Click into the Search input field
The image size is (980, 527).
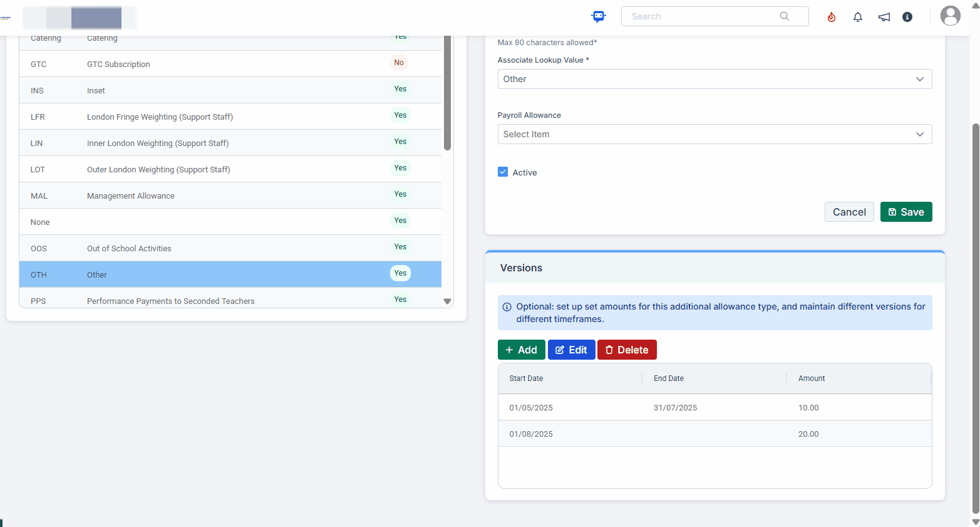(701, 16)
